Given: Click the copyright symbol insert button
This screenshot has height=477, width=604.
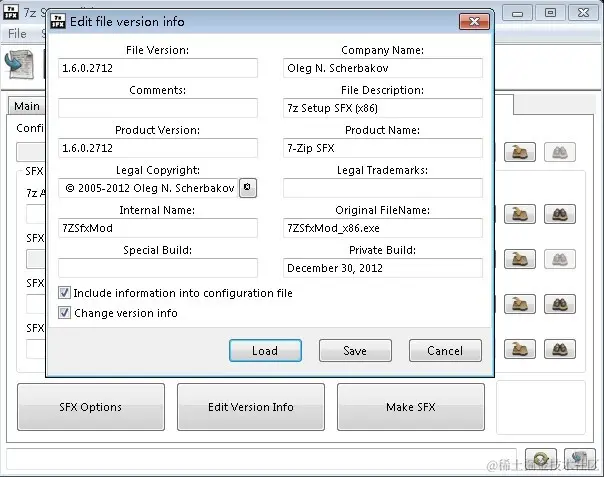Looking at the screenshot, I should 248,188.
